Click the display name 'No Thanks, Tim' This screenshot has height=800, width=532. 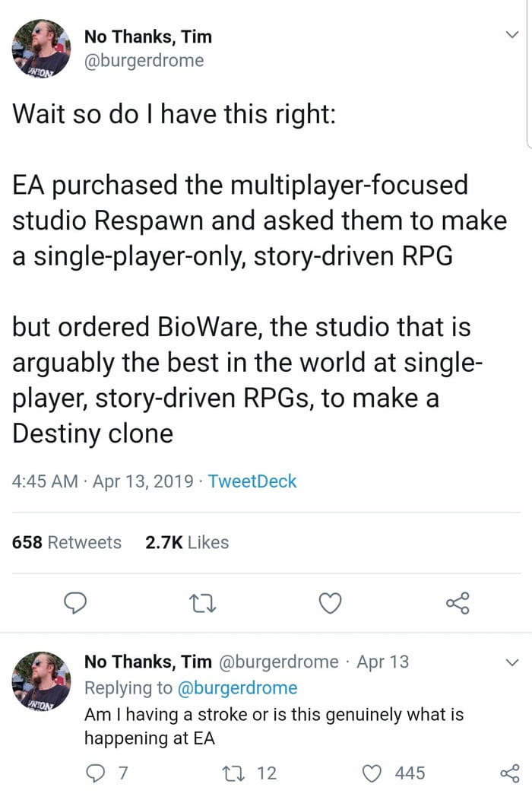[x=149, y=36]
